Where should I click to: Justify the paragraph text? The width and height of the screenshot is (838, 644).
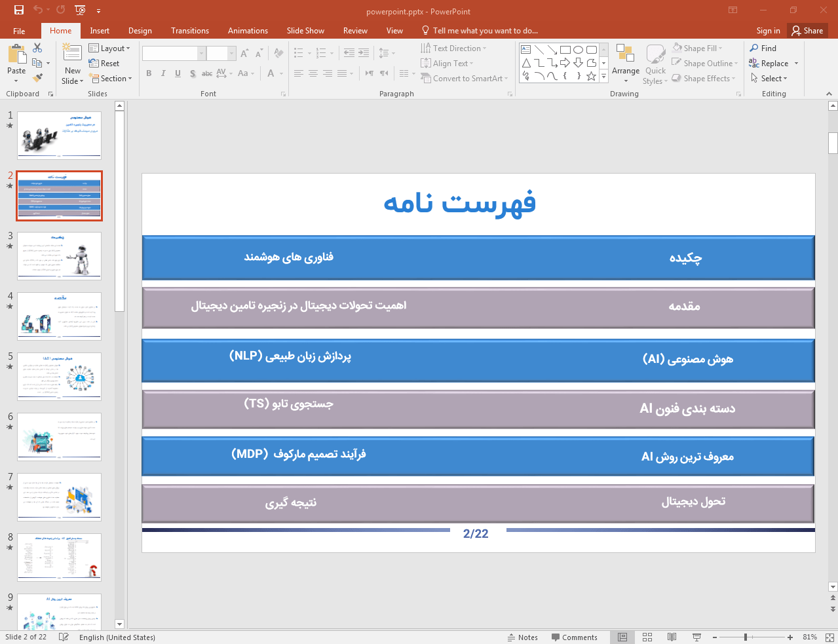[x=342, y=73]
